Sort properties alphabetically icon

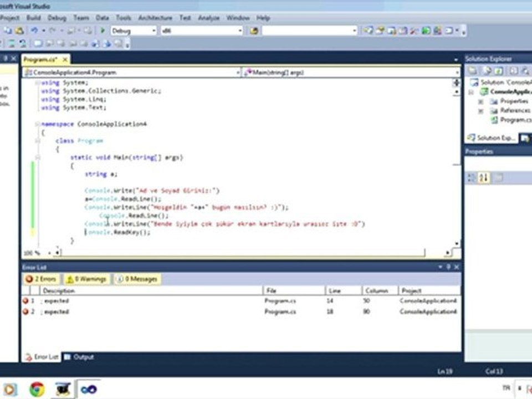click(x=484, y=177)
